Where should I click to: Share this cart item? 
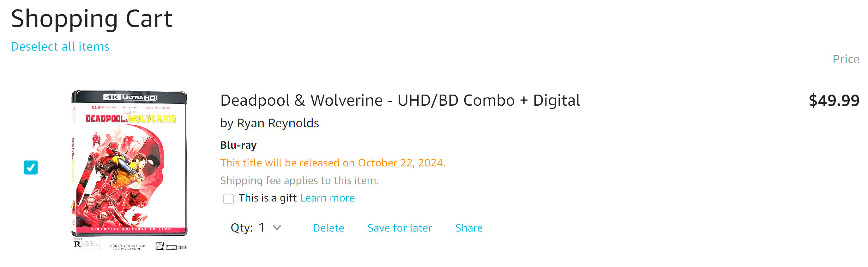point(469,228)
